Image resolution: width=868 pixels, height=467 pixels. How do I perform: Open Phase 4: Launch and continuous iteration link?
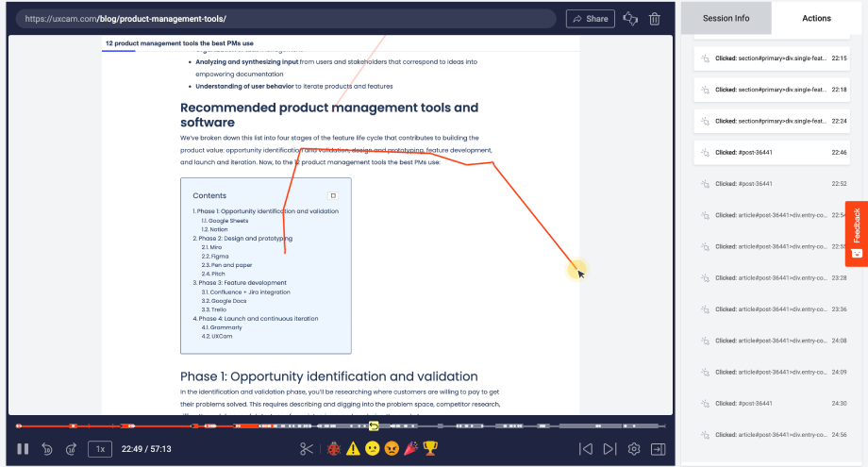point(256,319)
